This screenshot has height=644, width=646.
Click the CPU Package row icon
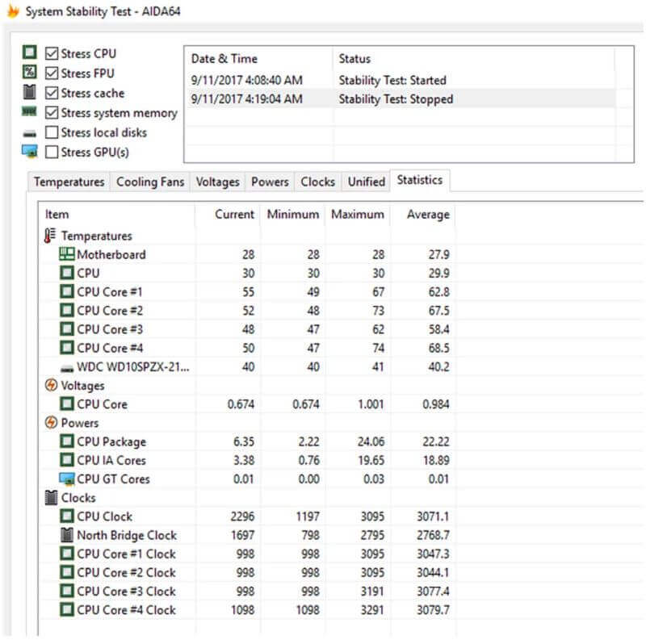tap(67, 441)
